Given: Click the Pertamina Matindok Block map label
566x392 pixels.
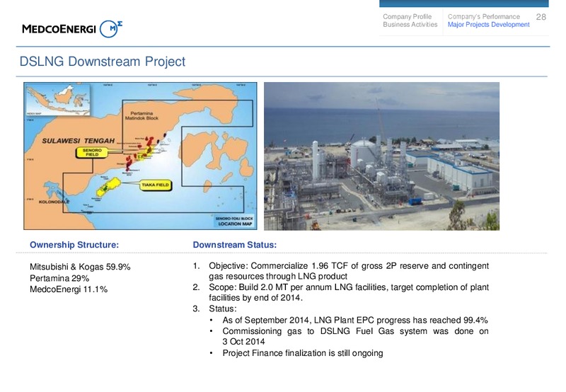Looking at the screenshot, I should tap(141, 115).
